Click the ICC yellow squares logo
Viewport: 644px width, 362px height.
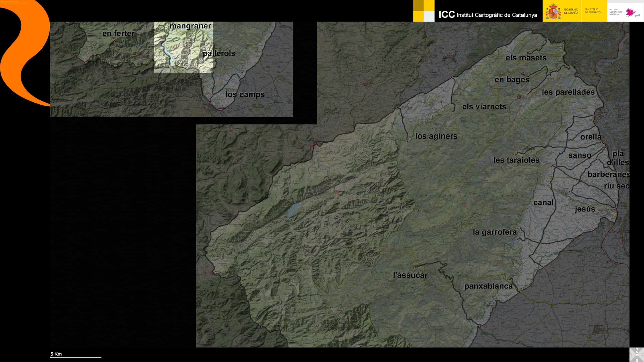(423, 11)
